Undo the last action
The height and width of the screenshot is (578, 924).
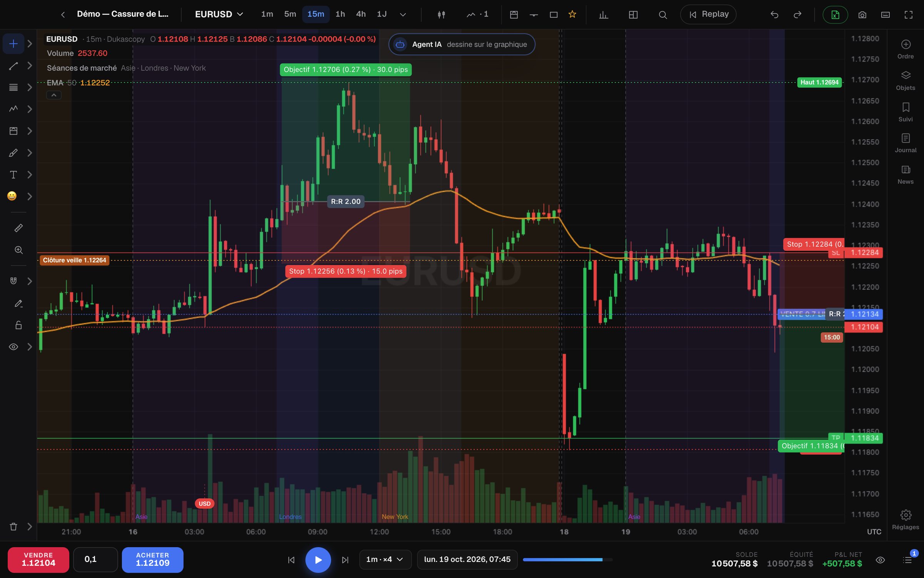[x=775, y=15]
